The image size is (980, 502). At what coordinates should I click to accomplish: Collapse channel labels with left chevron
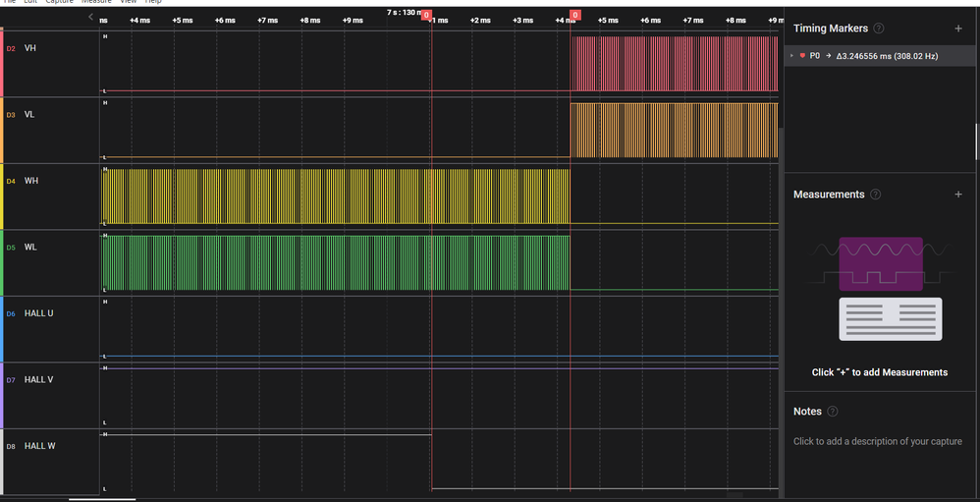pos(91,18)
